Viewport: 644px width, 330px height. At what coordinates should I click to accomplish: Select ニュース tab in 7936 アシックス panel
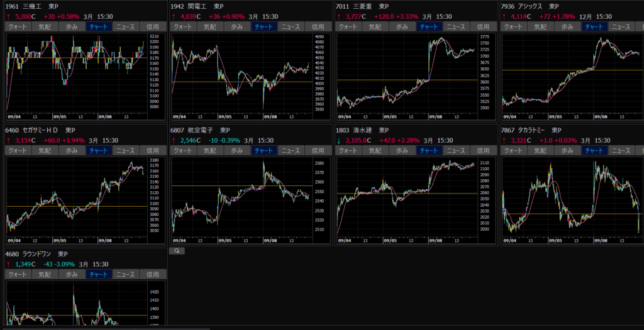[621, 27]
